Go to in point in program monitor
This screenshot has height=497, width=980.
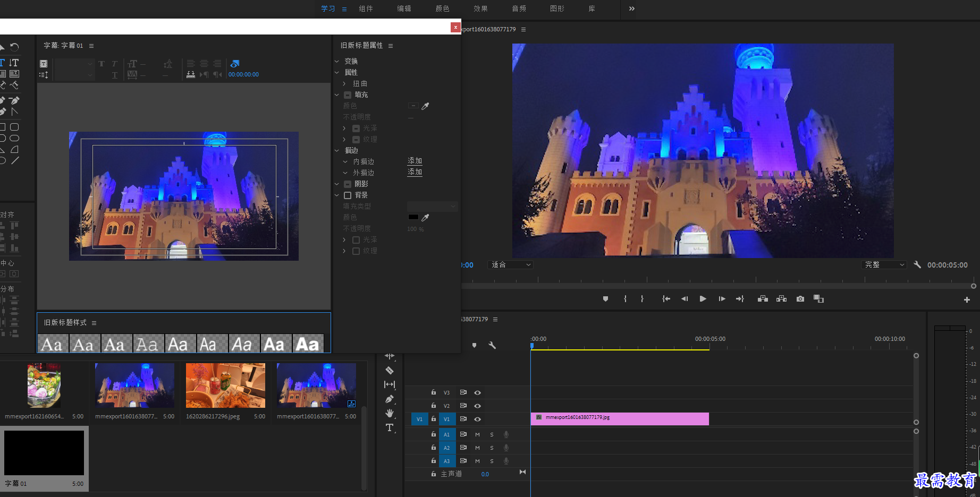666,299
